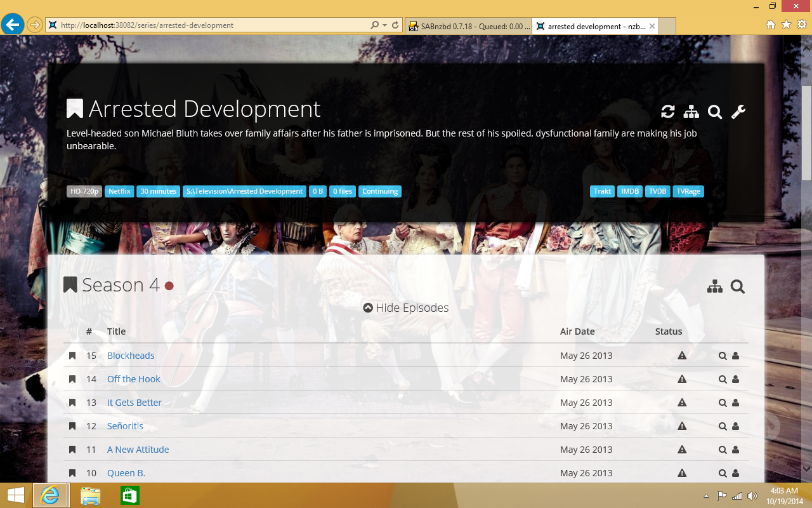The image size is (812, 508).
Task: Open the Queen B. episode link
Action: pyautogui.click(x=126, y=473)
